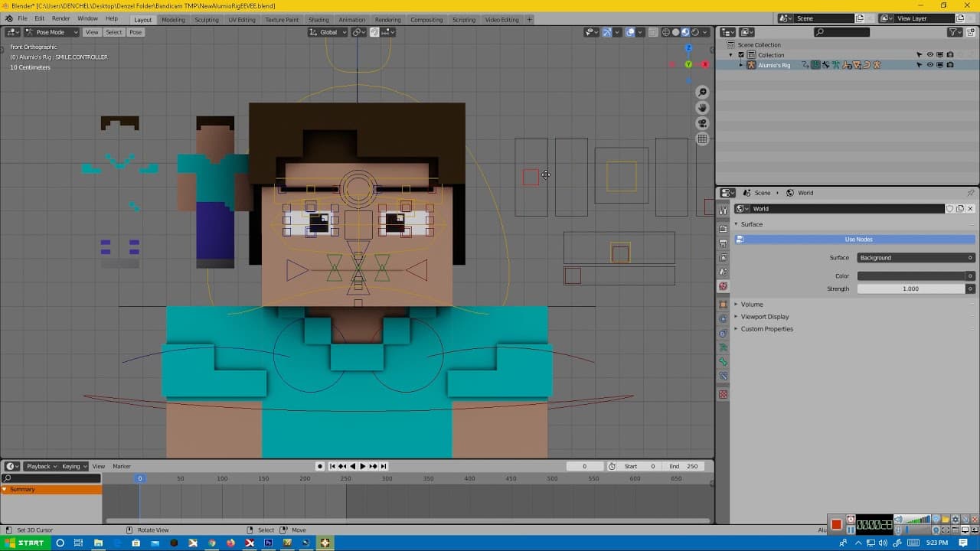Expand the Volume panel
The height and width of the screenshot is (551, 980).
click(751, 305)
